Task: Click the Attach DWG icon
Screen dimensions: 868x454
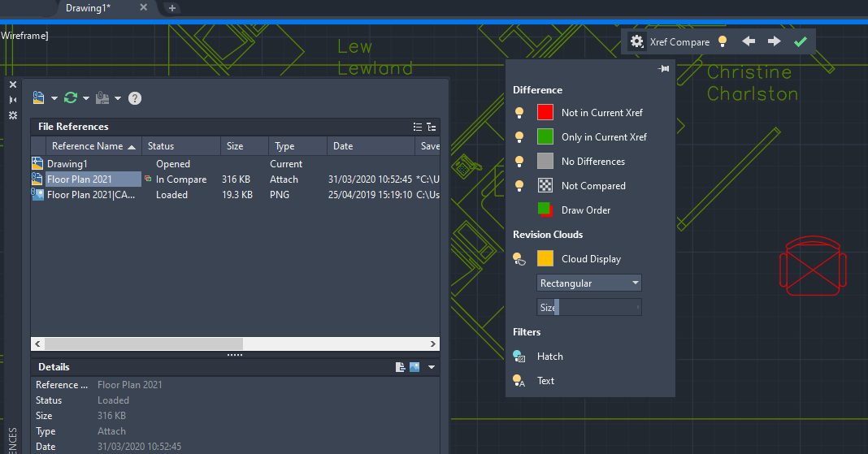Action: click(38, 98)
